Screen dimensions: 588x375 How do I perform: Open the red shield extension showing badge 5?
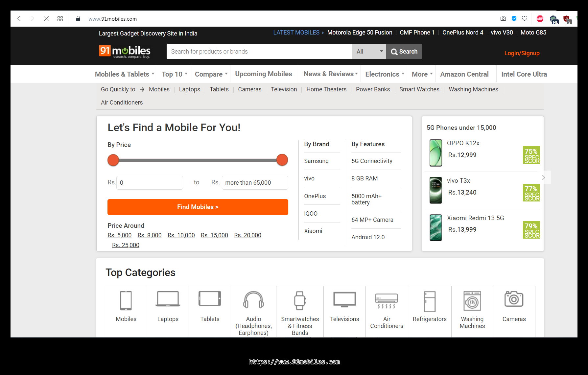[567, 19]
